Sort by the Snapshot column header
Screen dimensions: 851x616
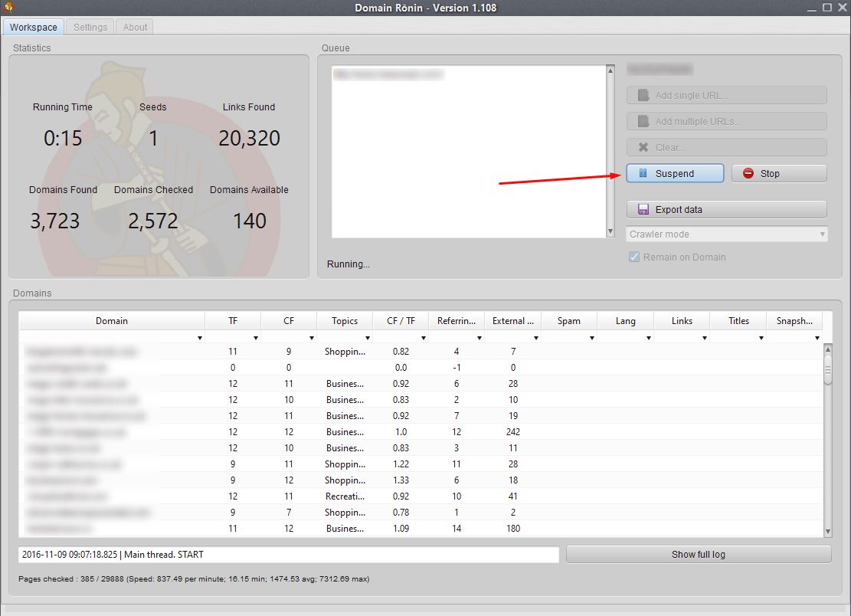pos(794,321)
